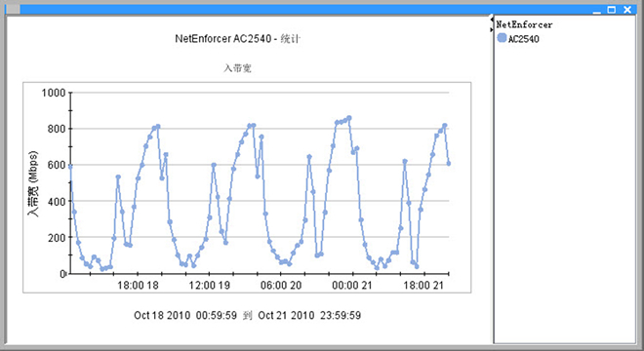Screen dimensions: 644x351
Task: Expand chart with right splitter arrow
Action: (x=491, y=29)
